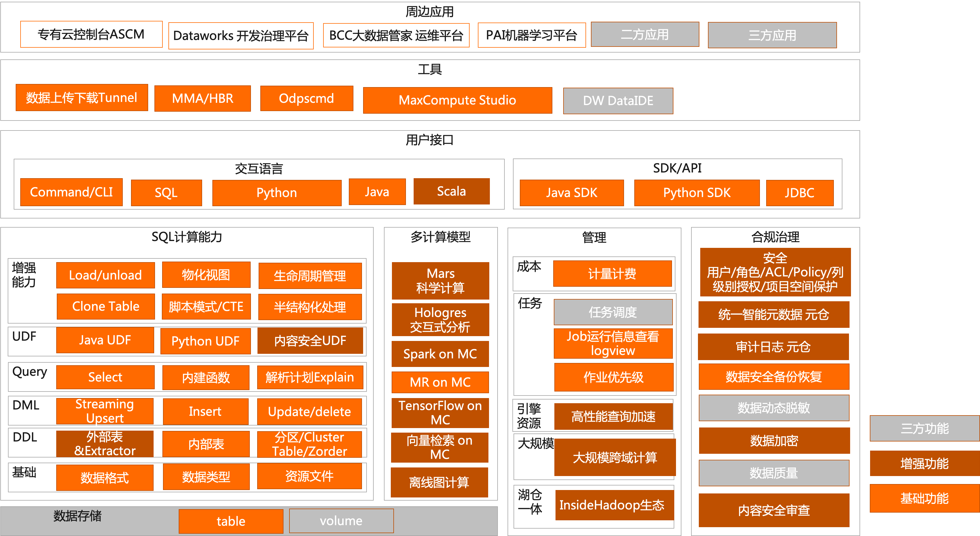Select the Java SDK box

point(572,193)
